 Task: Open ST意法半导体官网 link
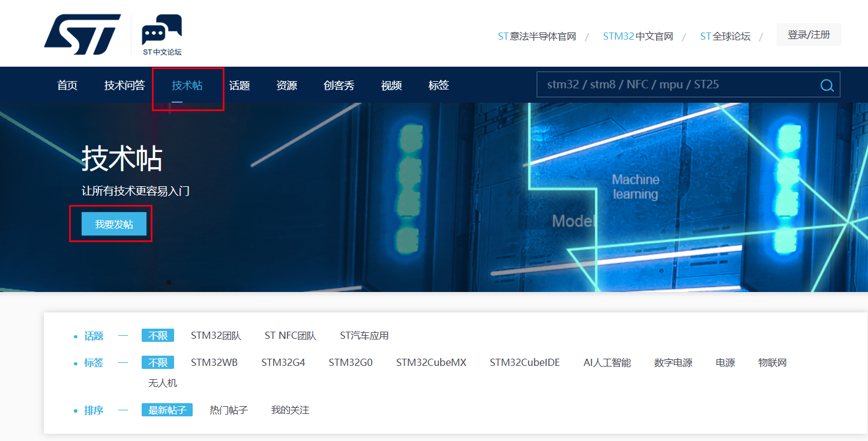(537, 37)
